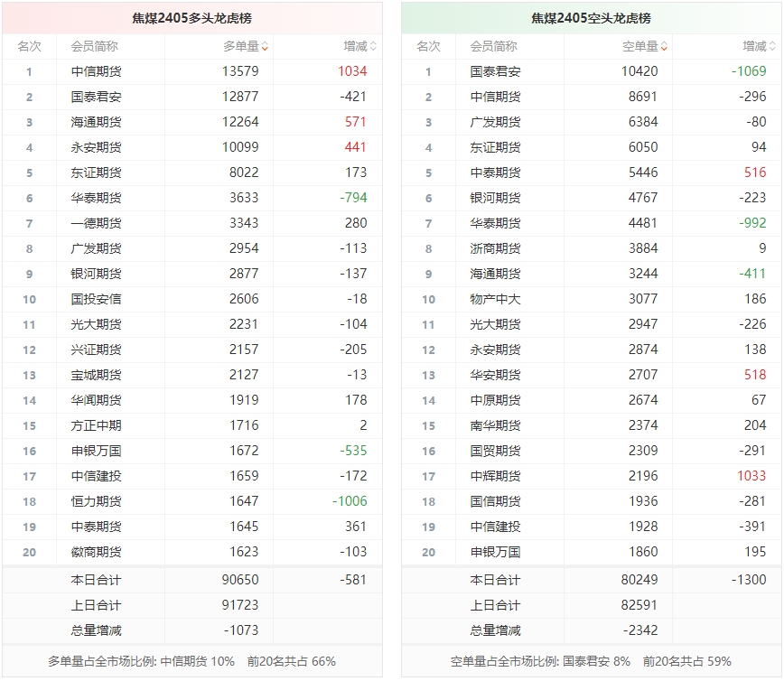
Task: Click 名次 header in the long table
Action: [x=30, y=46]
